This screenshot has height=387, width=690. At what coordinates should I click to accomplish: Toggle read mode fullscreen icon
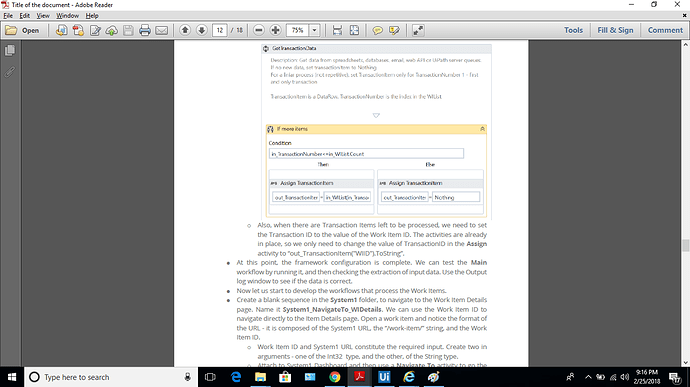[418, 30]
